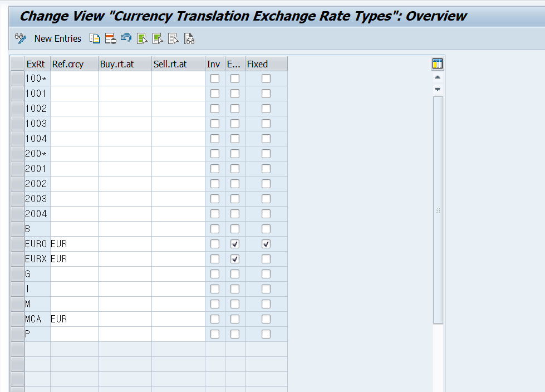
Task: Toggle Fixed checkbox in EURO row
Action: (266, 244)
